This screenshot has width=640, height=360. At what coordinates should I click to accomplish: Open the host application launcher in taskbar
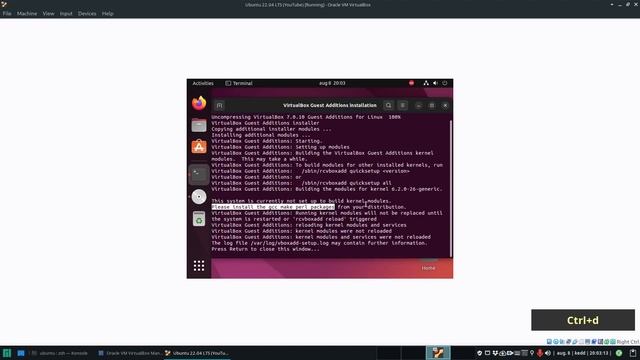pyautogui.click(x=7, y=353)
